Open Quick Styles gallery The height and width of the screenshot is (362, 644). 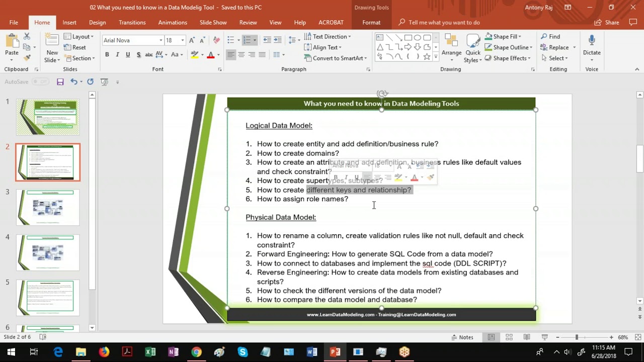coord(473,48)
